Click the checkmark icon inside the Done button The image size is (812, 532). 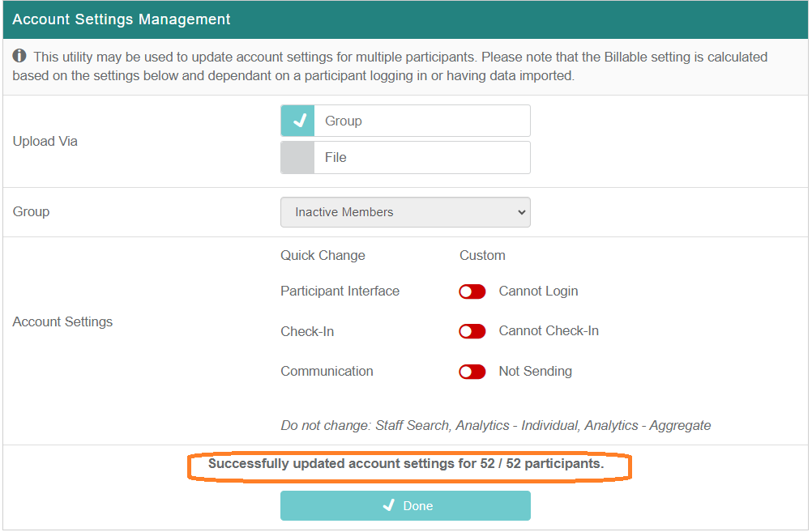(389, 506)
